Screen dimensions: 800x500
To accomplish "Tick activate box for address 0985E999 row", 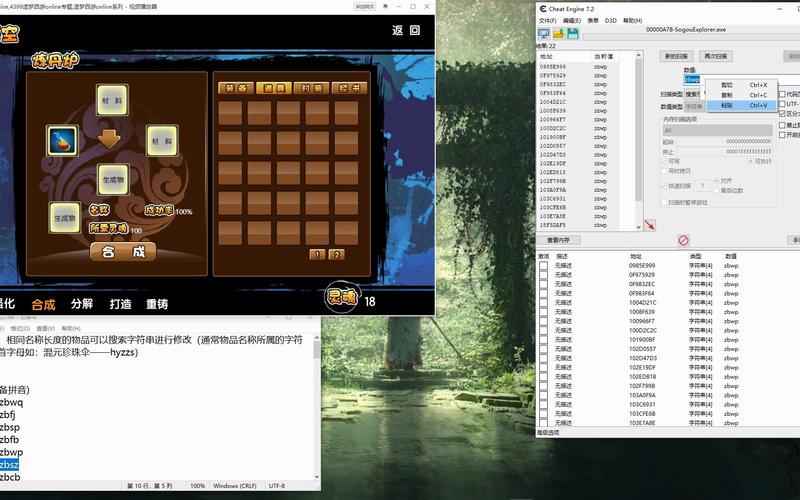I will 543,266.
